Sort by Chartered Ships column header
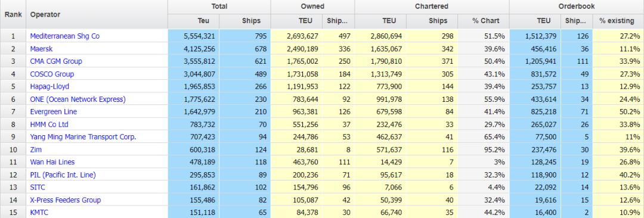Image resolution: width=644 pixels, height=218 pixels. (x=432, y=21)
